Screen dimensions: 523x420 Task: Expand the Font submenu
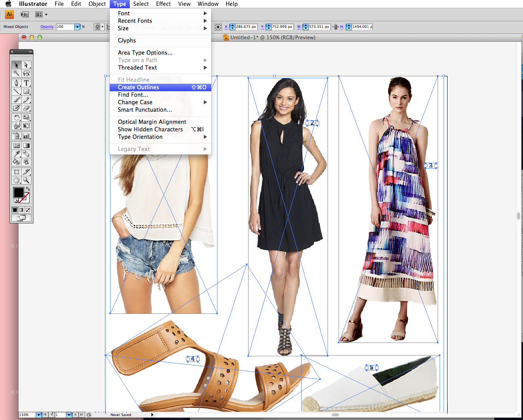[160, 13]
